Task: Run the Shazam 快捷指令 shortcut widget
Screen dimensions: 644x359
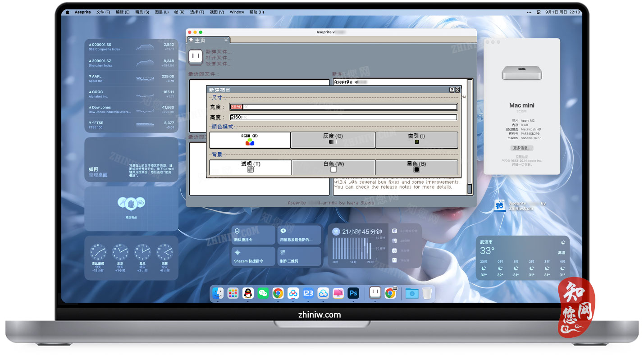Action: coord(253,256)
